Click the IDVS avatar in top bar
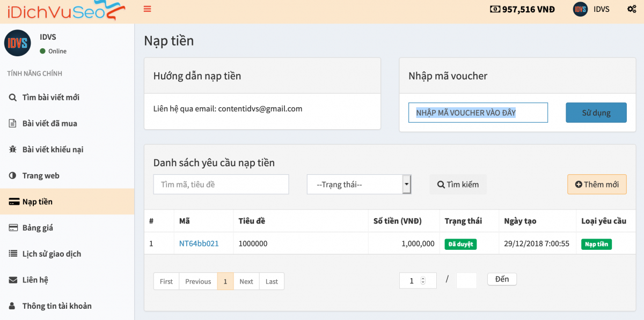Screen dimensions: 644x320 point(580,9)
